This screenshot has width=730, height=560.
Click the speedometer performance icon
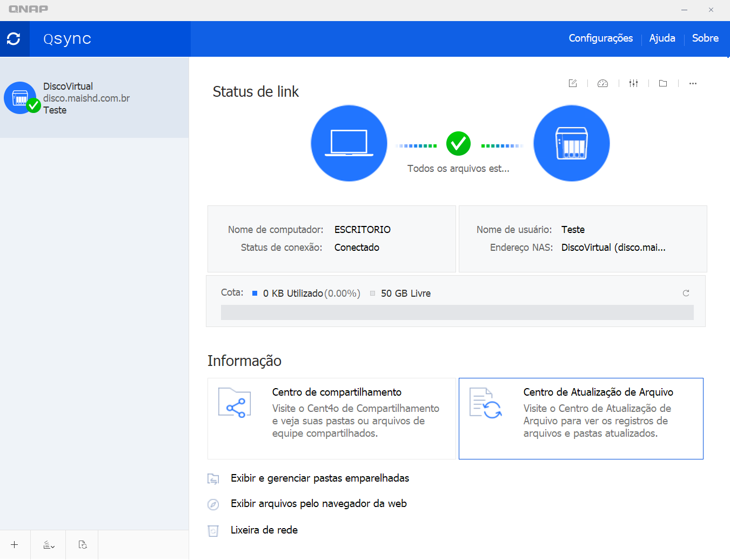click(602, 83)
